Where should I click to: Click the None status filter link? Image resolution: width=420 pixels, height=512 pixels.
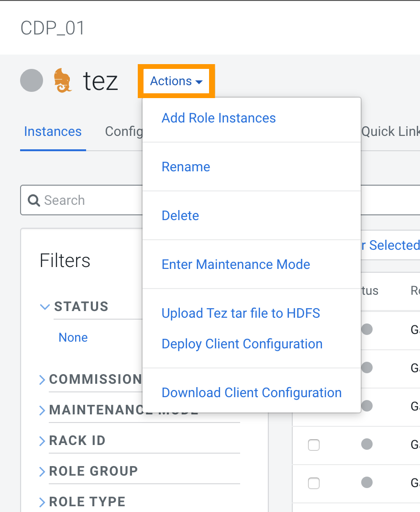73,338
